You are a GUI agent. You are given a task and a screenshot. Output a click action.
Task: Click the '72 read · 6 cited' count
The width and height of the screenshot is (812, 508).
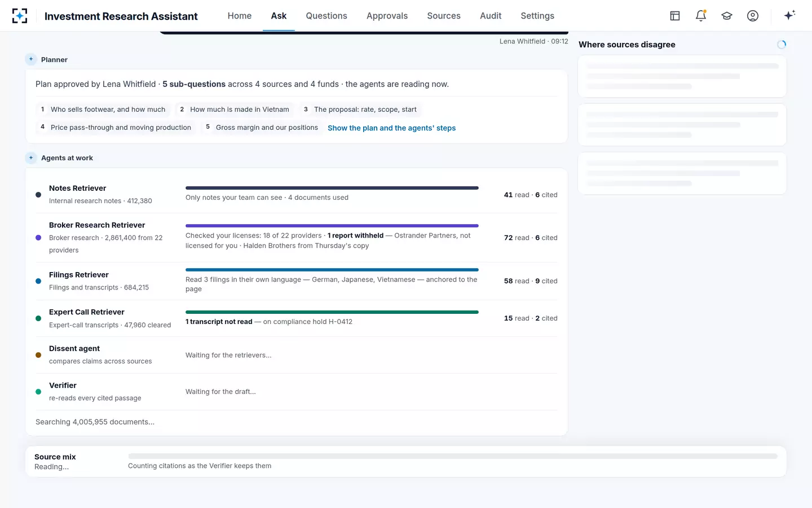click(531, 238)
